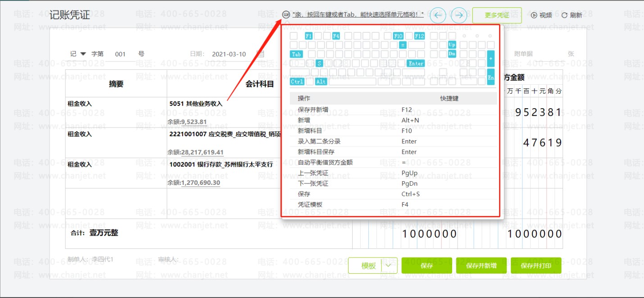Go to previous voucher with left arrow
The height and width of the screenshot is (298, 644).
[x=438, y=15]
